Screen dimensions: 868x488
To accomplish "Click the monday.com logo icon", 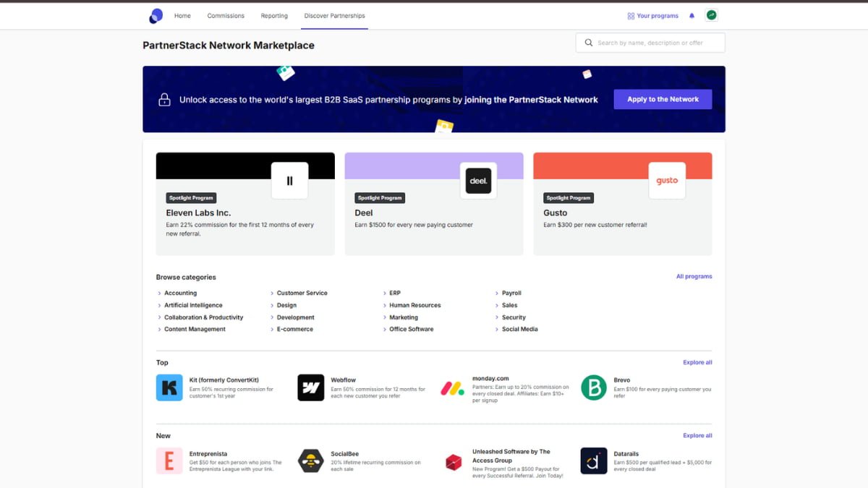I will coord(453,388).
